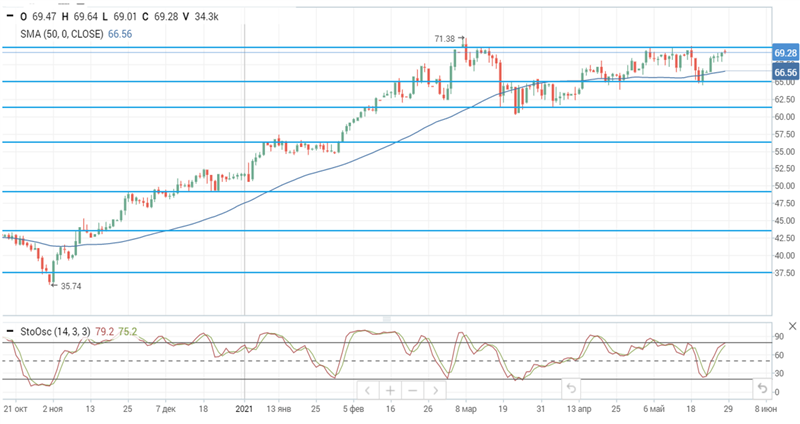
Task: Click the open value 69.47 in legend
Action: (x=44, y=17)
